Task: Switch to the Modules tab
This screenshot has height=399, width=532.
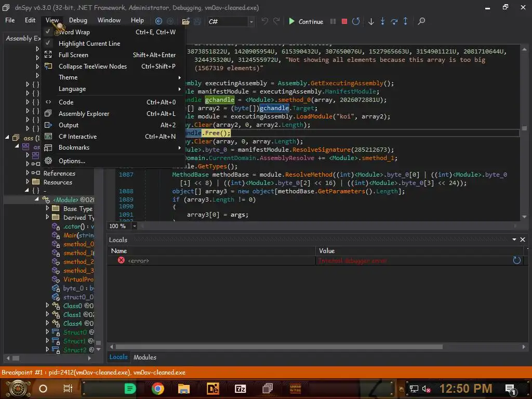Action: pyautogui.click(x=145, y=357)
